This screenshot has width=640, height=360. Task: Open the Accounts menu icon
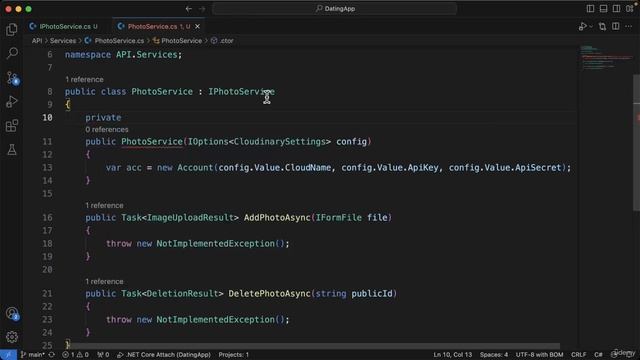(x=12, y=313)
